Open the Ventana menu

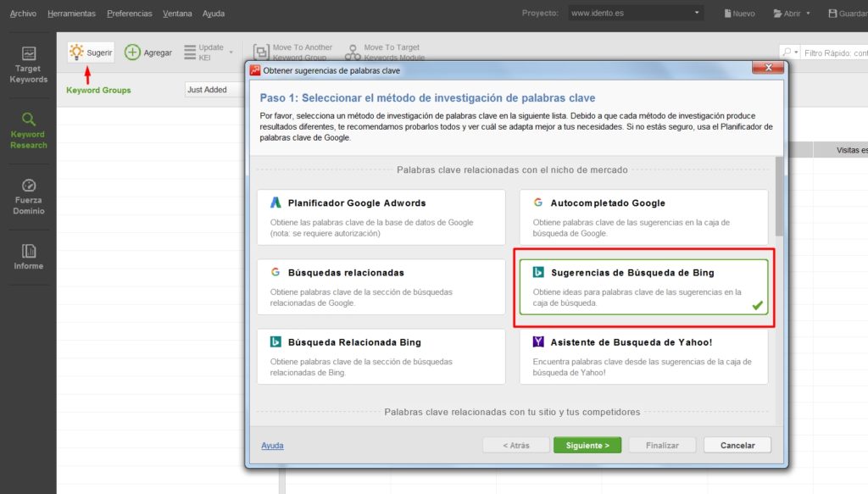click(x=177, y=14)
